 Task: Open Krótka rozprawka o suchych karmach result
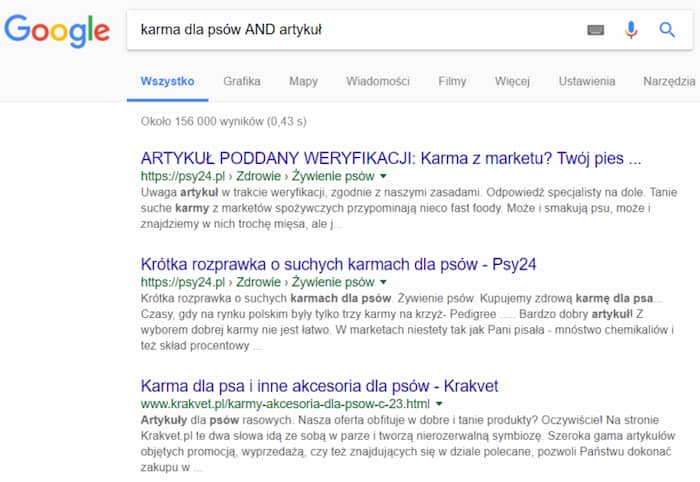click(338, 264)
